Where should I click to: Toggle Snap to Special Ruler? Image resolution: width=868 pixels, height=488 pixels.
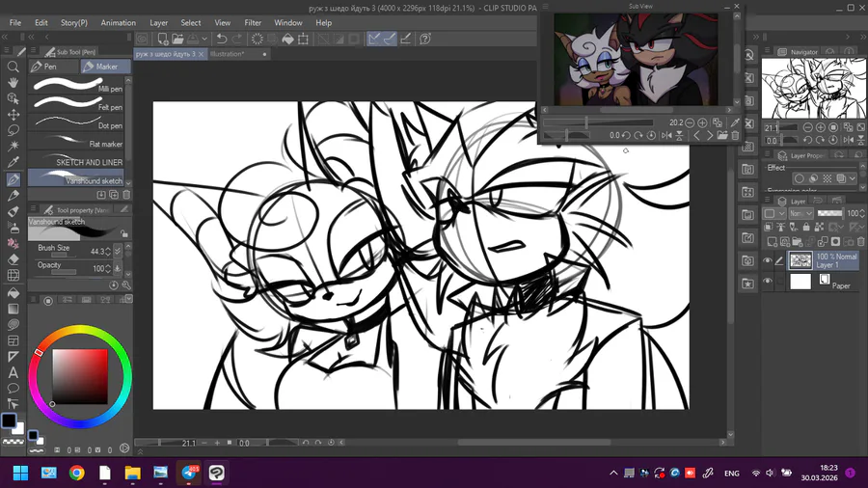tap(390, 39)
